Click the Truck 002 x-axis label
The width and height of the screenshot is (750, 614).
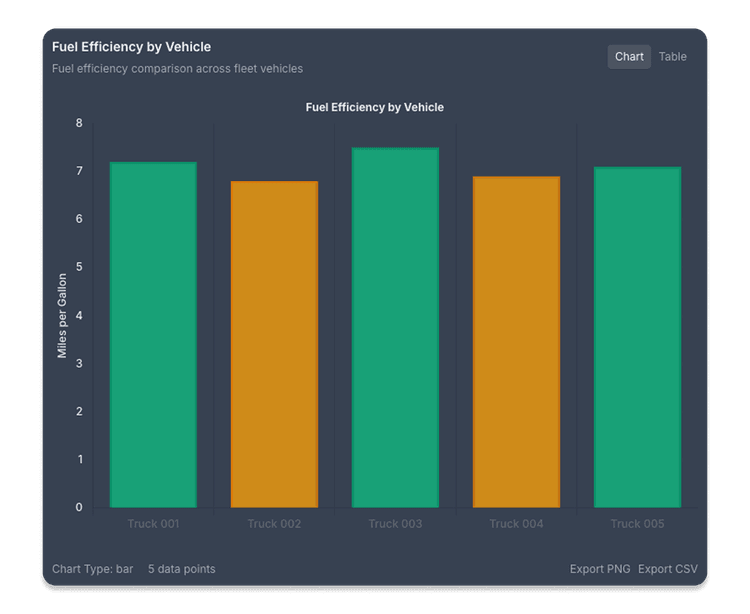click(274, 524)
